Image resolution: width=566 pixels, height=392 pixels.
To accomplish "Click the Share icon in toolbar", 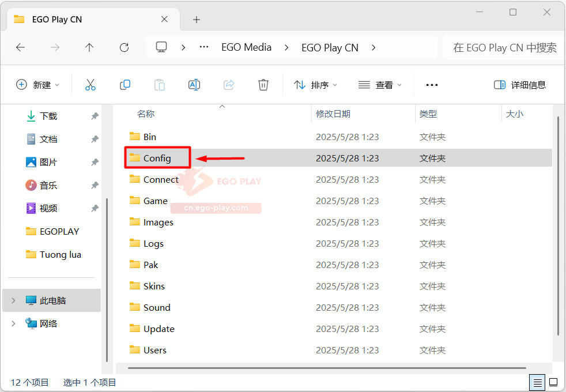I will tap(229, 85).
